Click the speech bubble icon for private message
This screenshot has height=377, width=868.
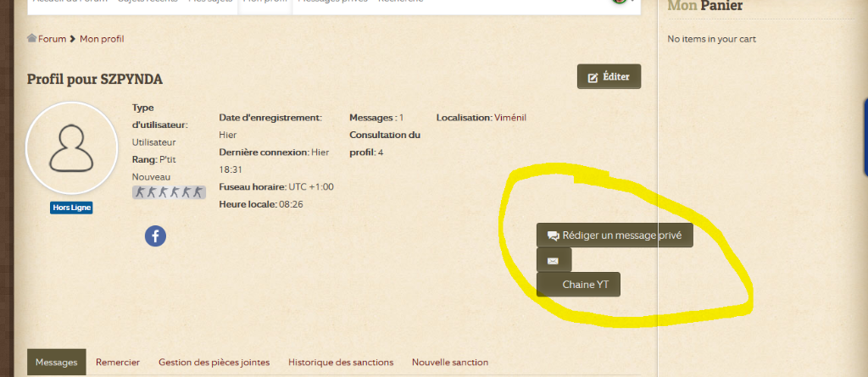pyautogui.click(x=553, y=236)
